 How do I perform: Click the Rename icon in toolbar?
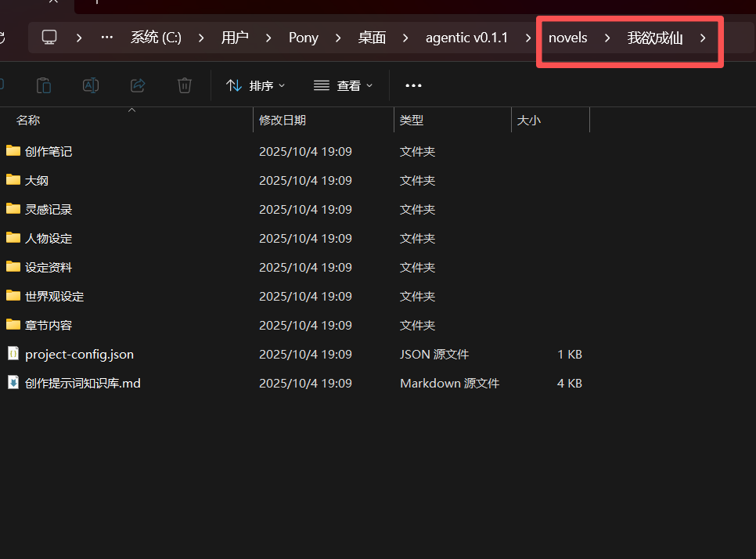91,85
